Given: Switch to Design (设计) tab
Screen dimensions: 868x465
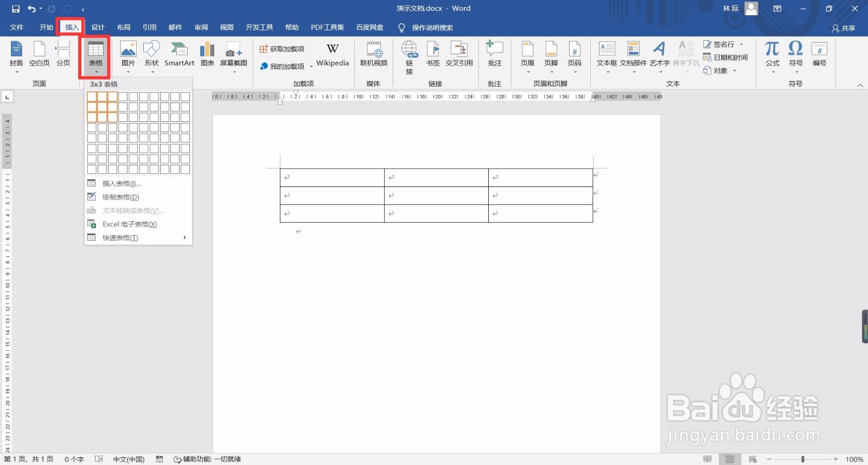Looking at the screenshot, I should 98,28.
